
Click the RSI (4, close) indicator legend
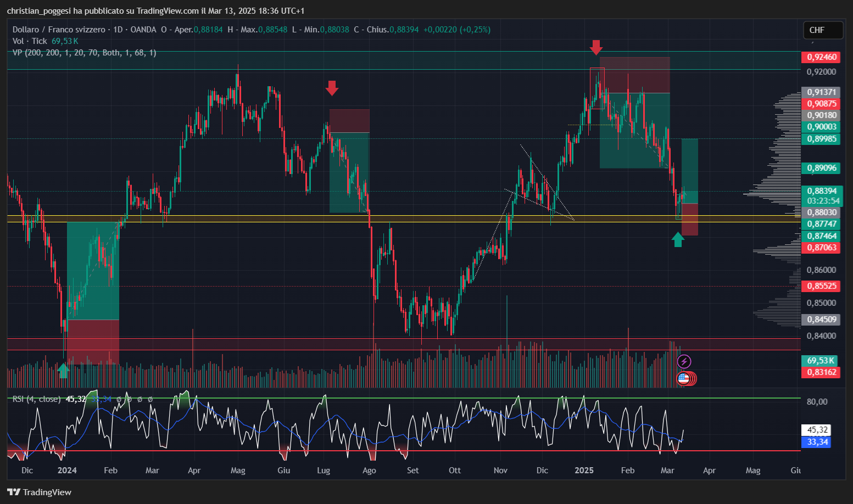(37, 399)
